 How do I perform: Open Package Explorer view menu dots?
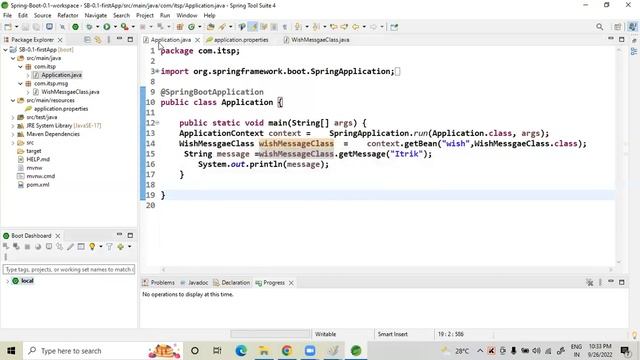point(109,40)
